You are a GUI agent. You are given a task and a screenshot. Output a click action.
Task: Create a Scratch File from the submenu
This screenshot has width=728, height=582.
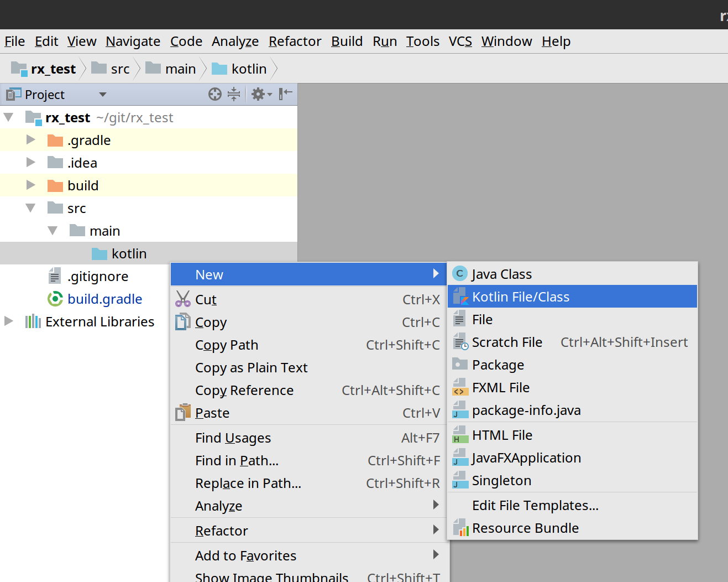point(507,342)
